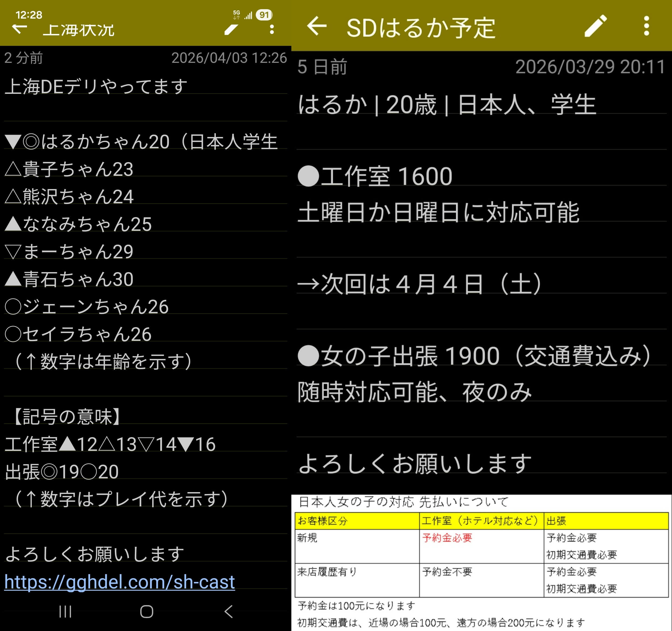This screenshot has width=672, height=631.
Task: Tap the clock showing 12:28
Action: tap(29, 15)
